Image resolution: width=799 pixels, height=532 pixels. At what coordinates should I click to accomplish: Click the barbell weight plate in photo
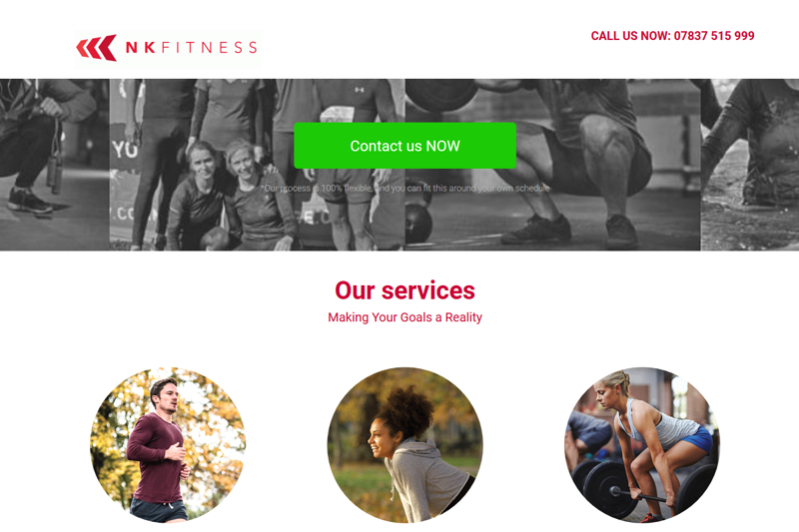(x=609, y=489)
